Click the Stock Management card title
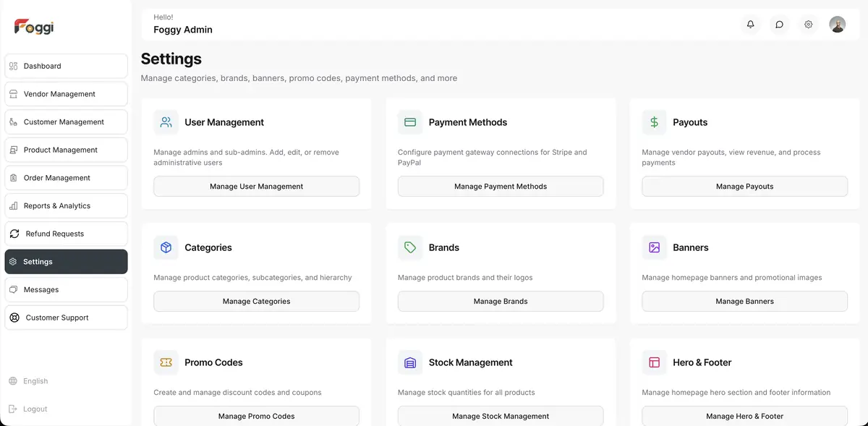 pos(471,362)
